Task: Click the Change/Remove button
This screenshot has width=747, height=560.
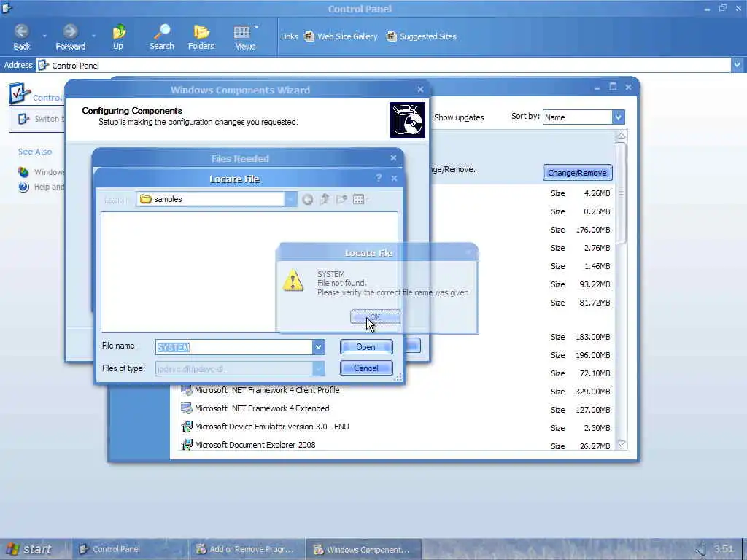Action: click(x=578, y=172)
